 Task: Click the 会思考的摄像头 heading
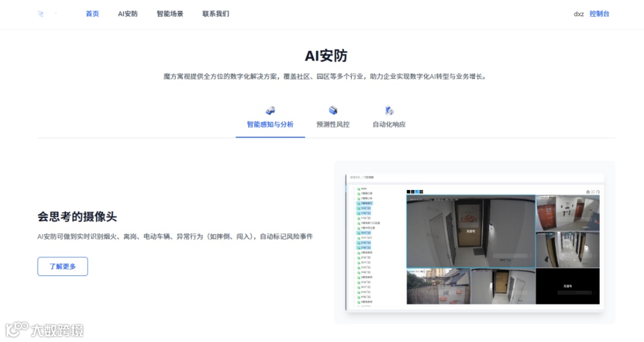tap(77, 217)
